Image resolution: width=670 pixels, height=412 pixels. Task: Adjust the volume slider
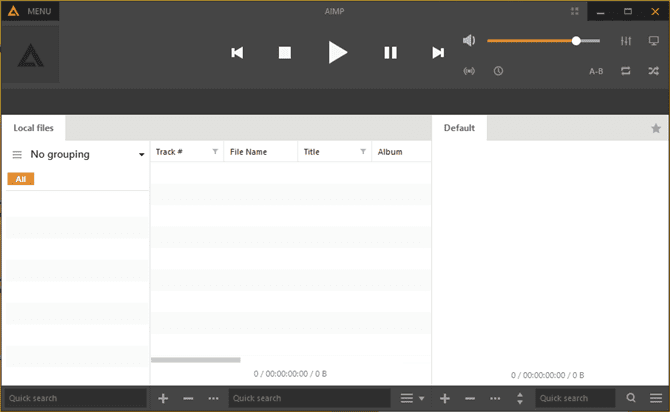point(544,41)
